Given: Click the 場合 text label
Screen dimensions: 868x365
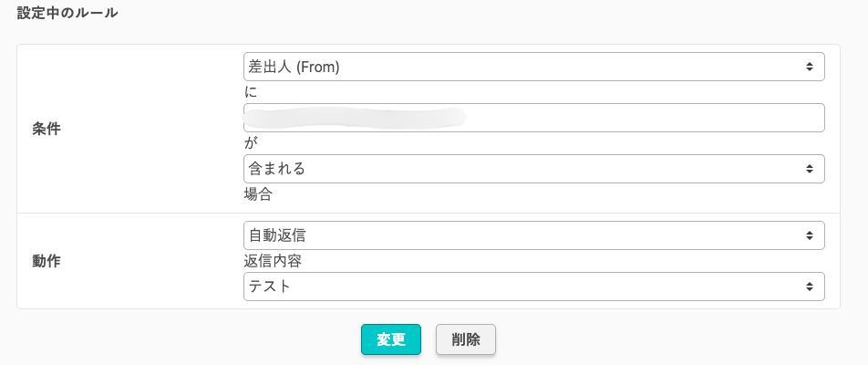Looking at the screenshot, I should pos(258,194).
